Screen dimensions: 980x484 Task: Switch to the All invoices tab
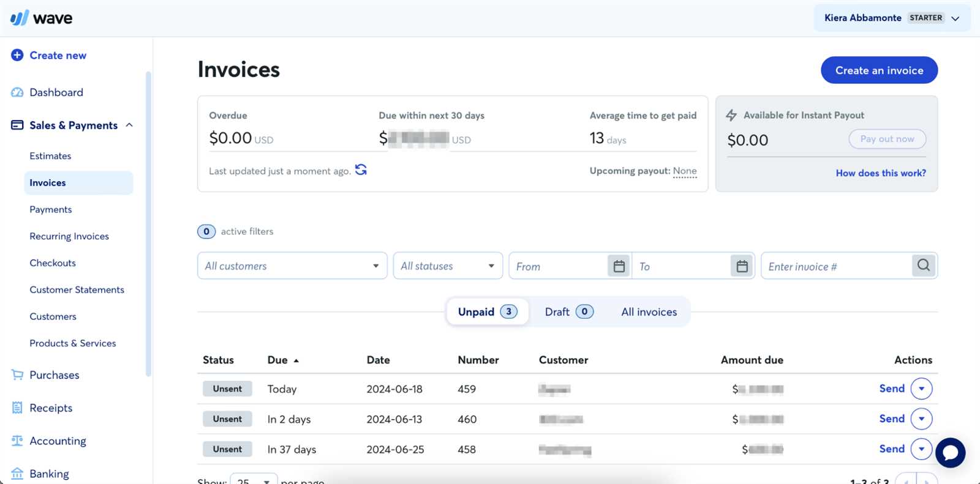(649, 311)
